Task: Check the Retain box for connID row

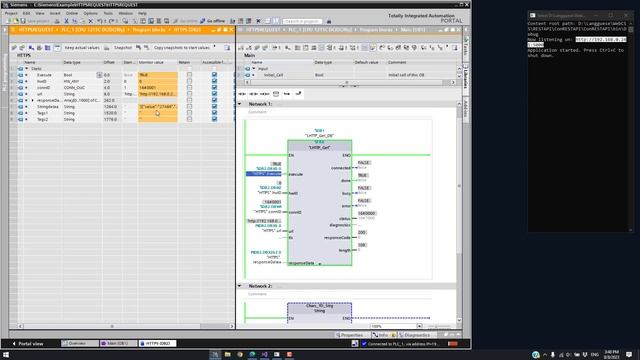Action: pos(189,87)
